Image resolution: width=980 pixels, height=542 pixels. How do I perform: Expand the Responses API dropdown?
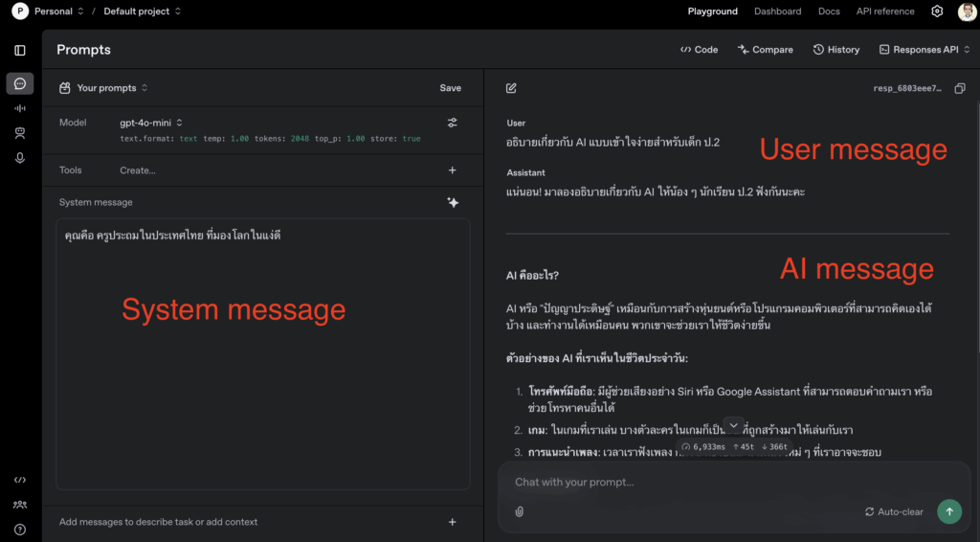pos(924,50)
